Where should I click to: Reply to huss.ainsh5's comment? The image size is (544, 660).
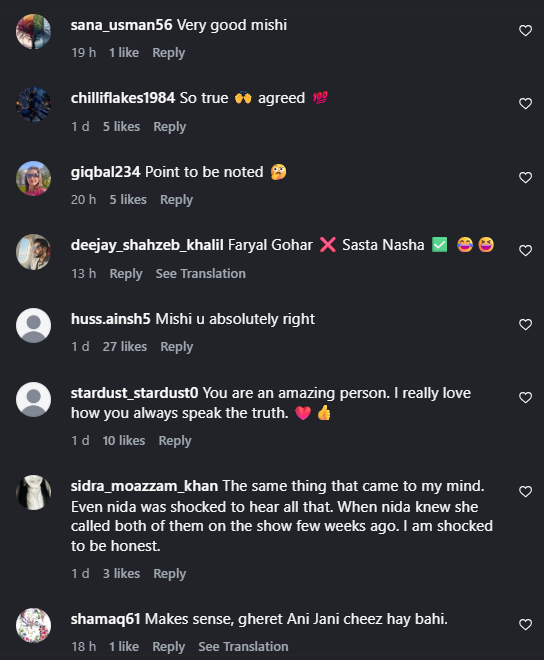click(x=176, y=347)
